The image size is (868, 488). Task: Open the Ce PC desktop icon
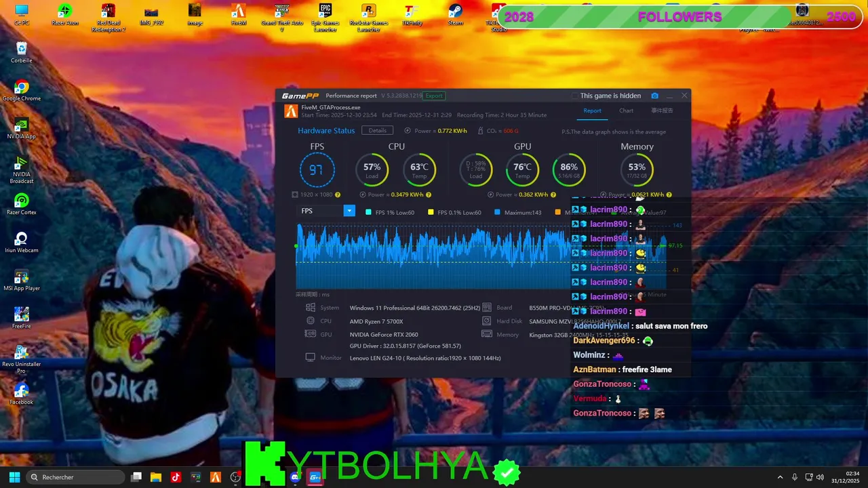pos(22,14)
